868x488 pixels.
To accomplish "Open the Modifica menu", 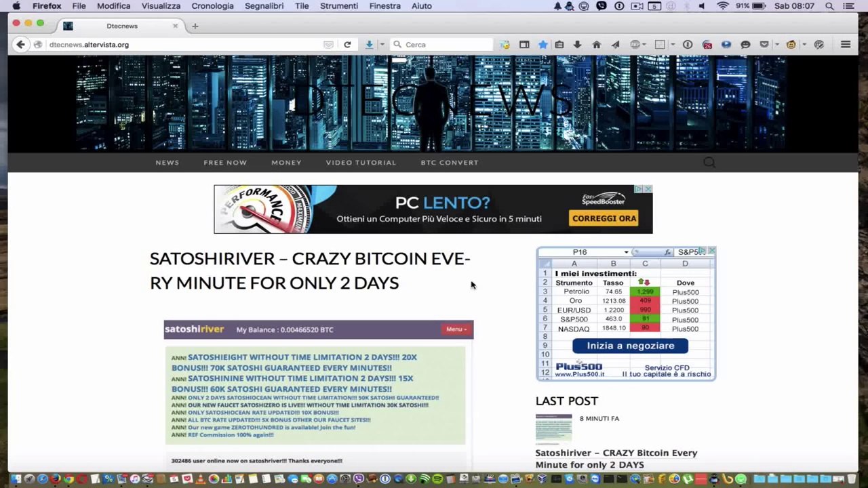I will (x=113, y=6).
